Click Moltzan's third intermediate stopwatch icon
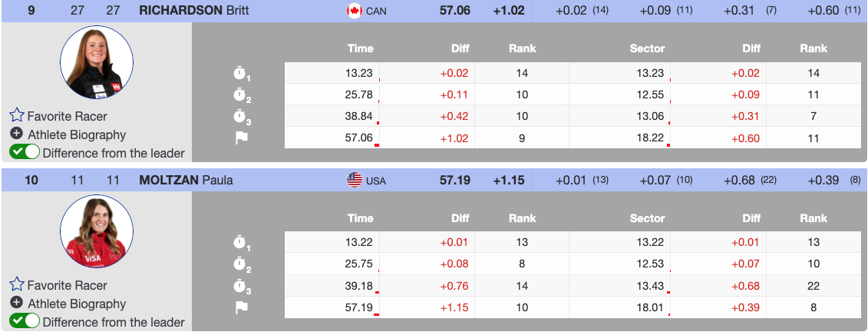 (242, 286)
